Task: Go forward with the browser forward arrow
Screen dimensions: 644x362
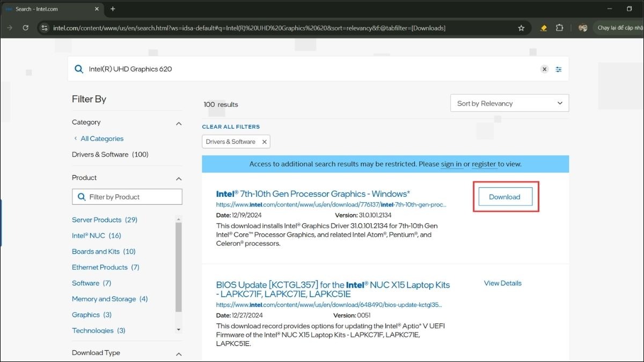Action: pyautogui.click(x=9, y=28)
